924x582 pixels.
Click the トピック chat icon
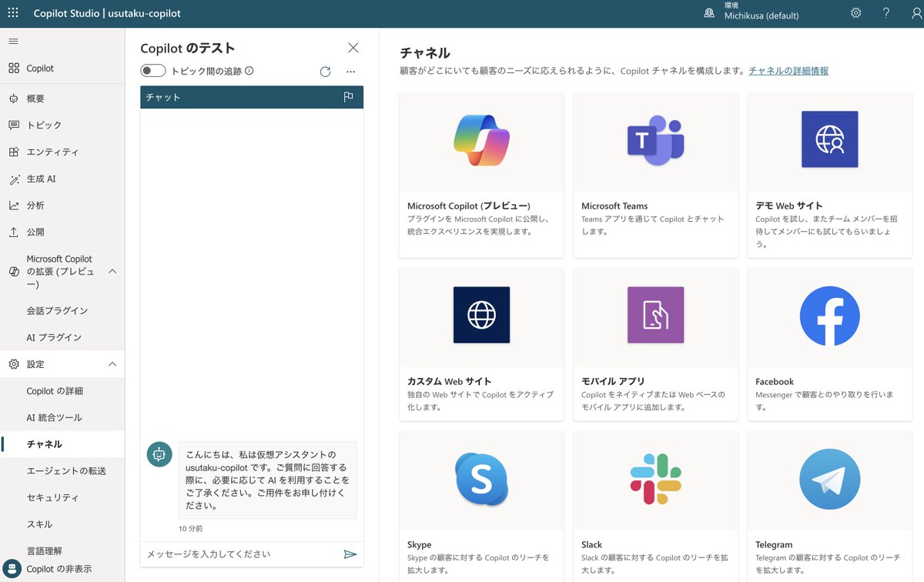[x=14, y=125]
